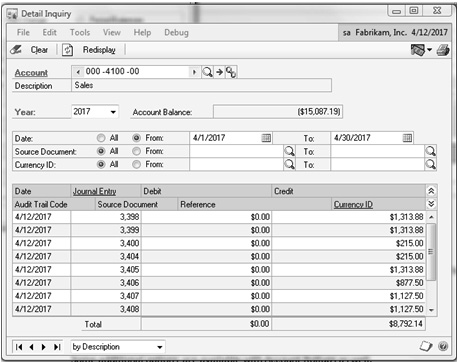Open the account lookup magnifier icon
The width and height of the screenshot is (458, 362).
pos(207,72)
